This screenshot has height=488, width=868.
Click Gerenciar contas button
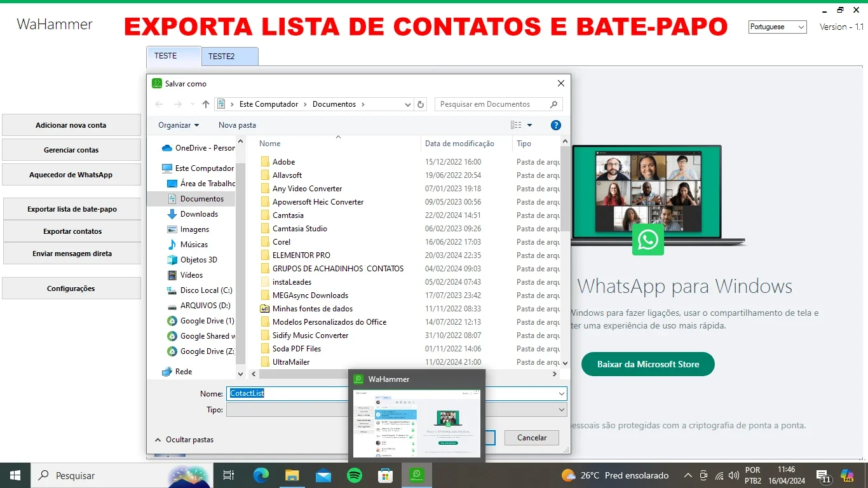click(x=71, y=150)
